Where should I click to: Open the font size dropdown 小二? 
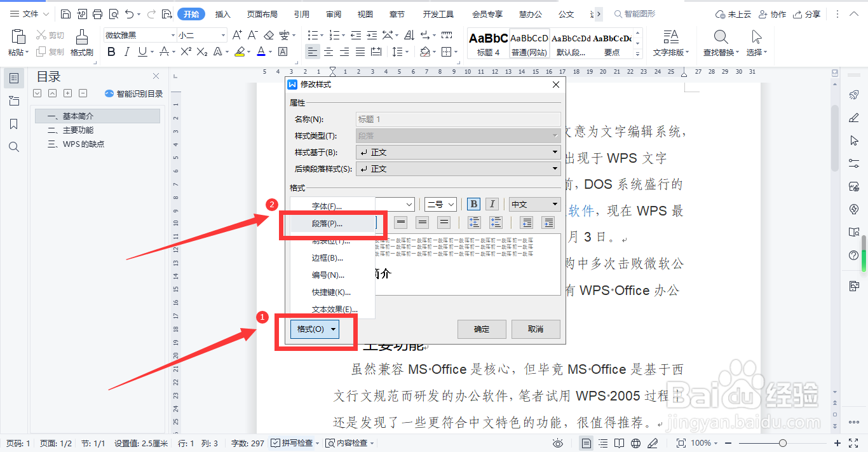pyautogui.click(x=223, y=36)
